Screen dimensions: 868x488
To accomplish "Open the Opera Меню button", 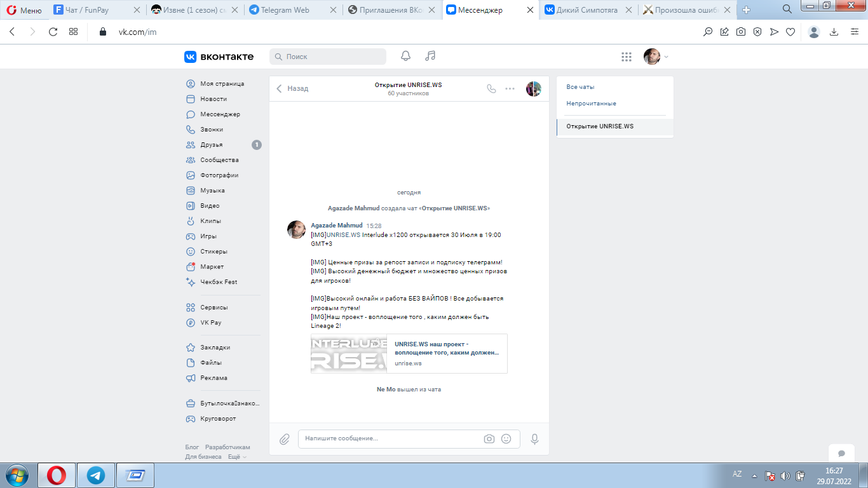I will tap(24, 10).
